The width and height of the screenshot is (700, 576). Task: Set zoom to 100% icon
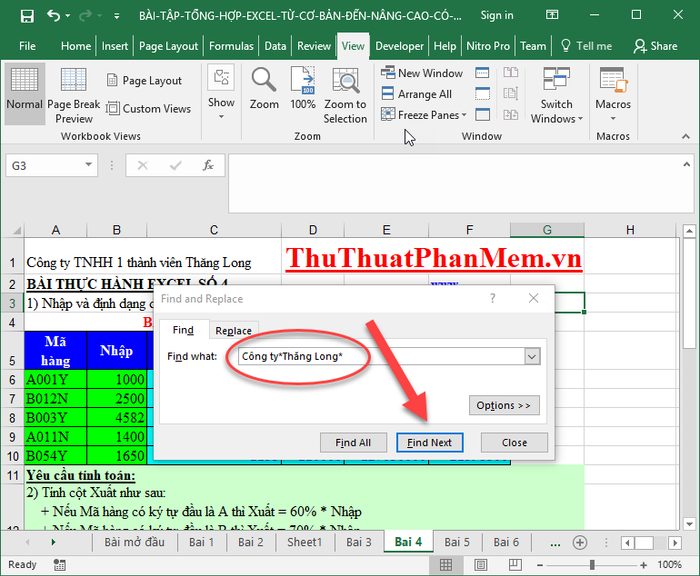[303, 88]
